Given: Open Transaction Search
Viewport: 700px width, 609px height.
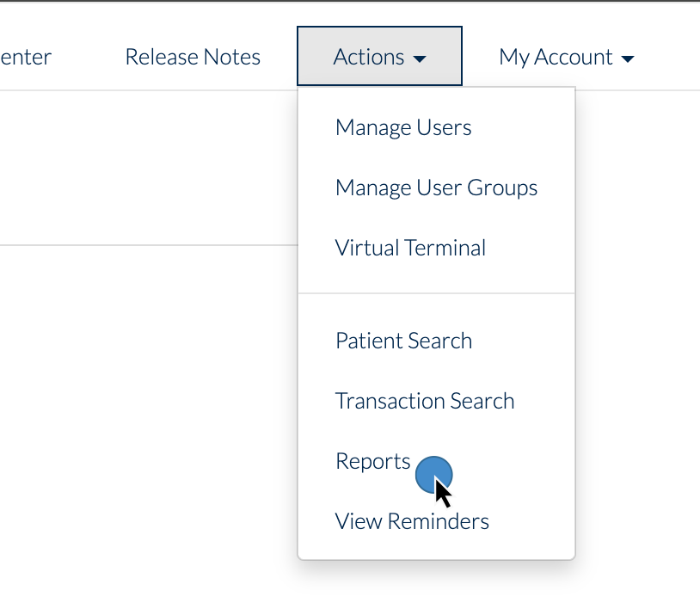Looking at the screenshot, I should pyautogui.click(x=424, y=400).
